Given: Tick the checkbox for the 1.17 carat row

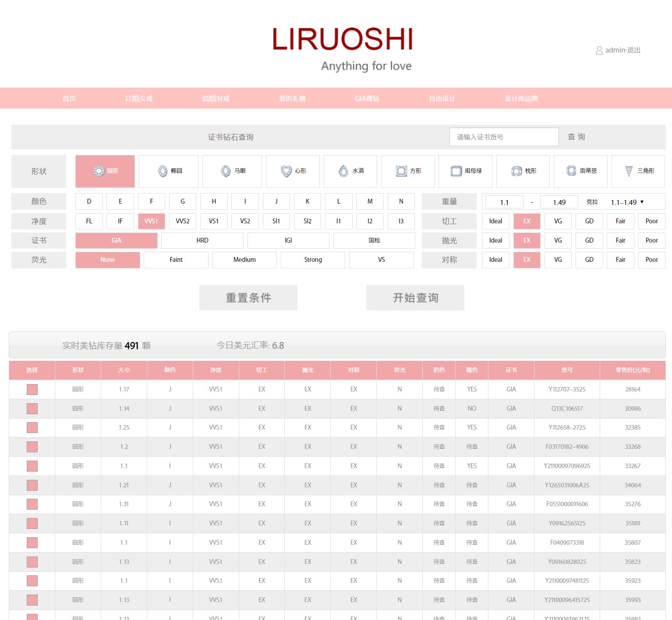Looking at the screenshot, I should [x=32, y=389].
